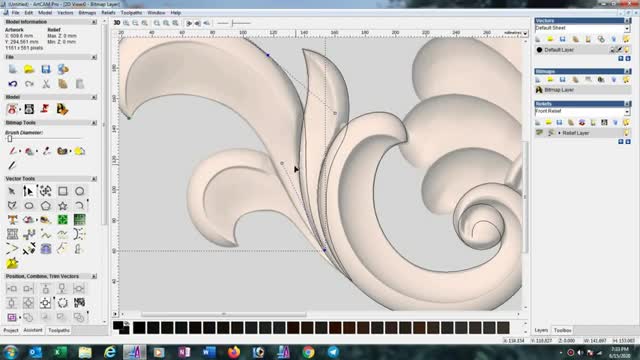This screenshot has height=360, width=640.
Task: Adjust the Brush Diameter slider
Action: 10,139
